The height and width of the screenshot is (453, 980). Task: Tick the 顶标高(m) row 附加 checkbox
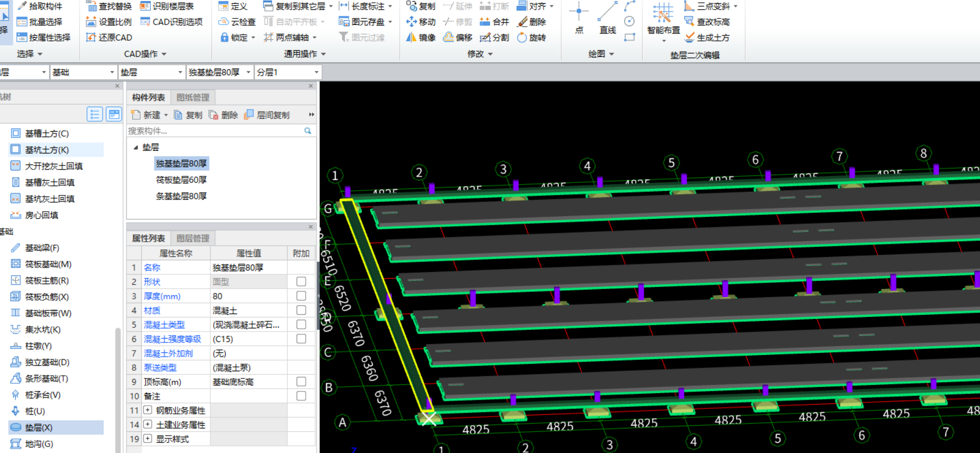click(301, 382)
